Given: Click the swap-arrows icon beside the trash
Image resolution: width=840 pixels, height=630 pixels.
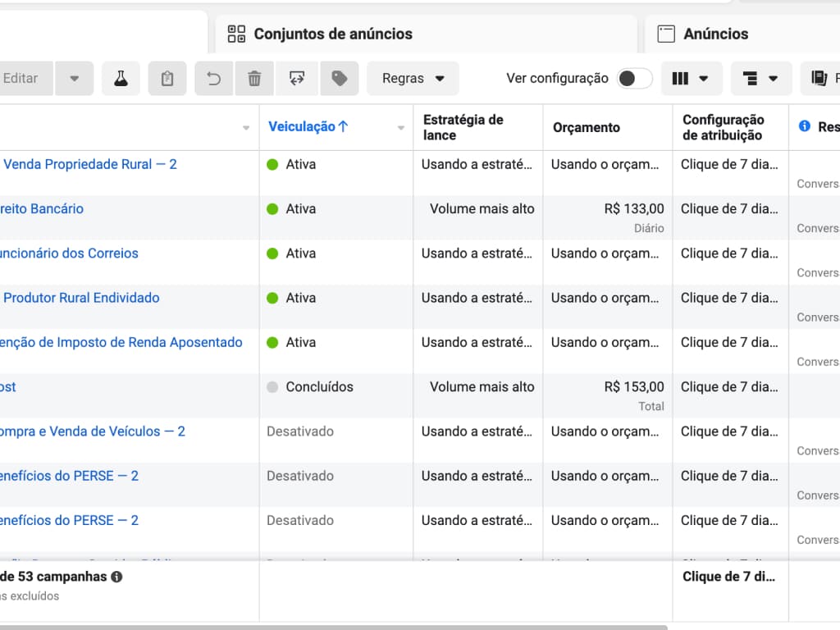Looking at the screenshot, I should pos(297,79).
